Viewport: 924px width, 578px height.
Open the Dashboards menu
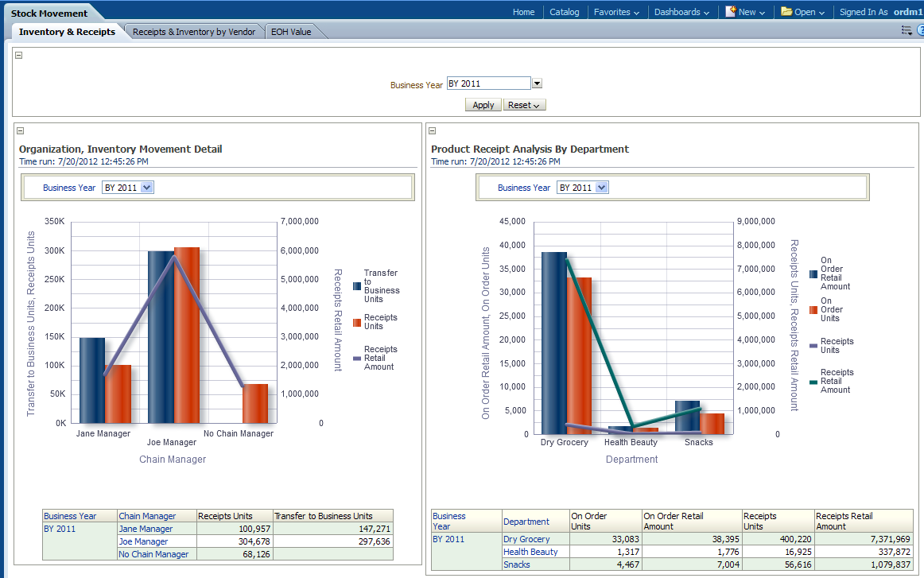click(681, 12)
